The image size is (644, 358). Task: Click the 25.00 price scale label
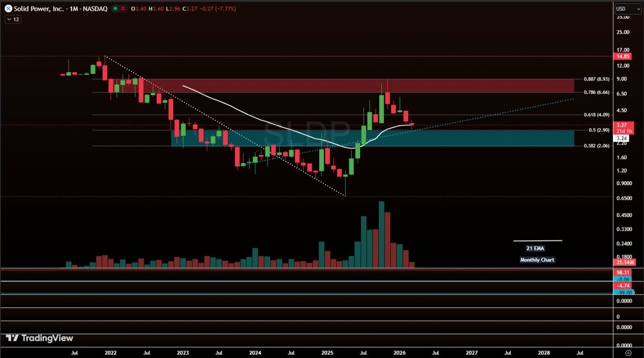coord(623,33)
